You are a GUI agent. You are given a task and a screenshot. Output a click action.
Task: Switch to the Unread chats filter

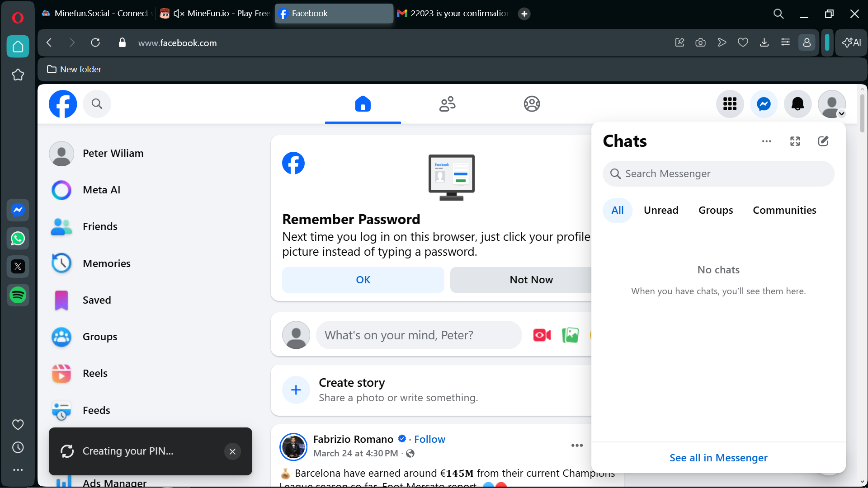[x=661, y=210]
